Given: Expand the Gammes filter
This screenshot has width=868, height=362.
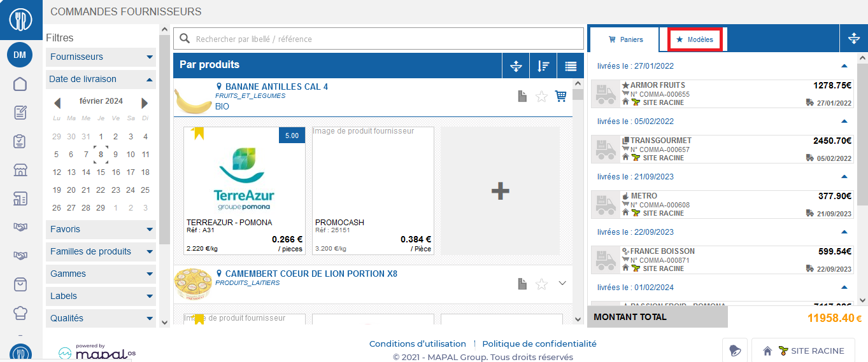Looking at the screenshot, I should [101, 274].
